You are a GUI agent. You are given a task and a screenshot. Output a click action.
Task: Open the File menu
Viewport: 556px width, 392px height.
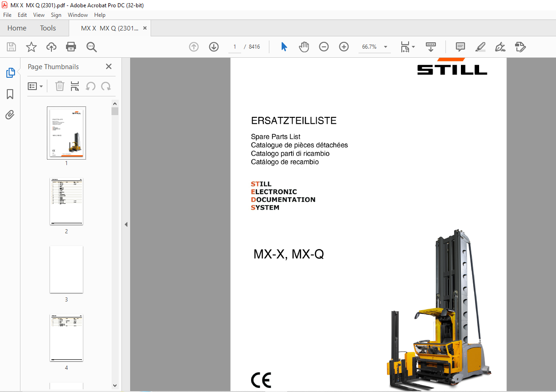7,15
